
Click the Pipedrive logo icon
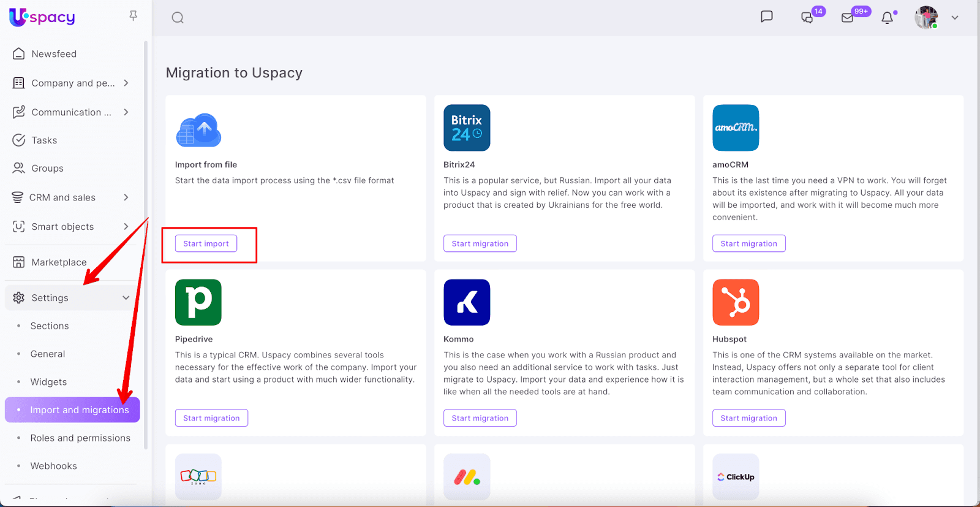pos(198,302)
